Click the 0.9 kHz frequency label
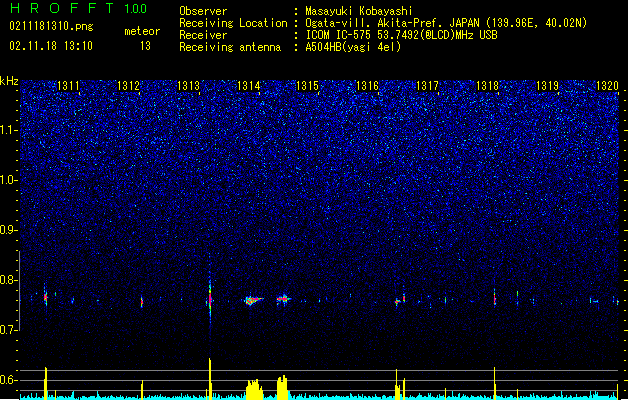 point(9,230)
